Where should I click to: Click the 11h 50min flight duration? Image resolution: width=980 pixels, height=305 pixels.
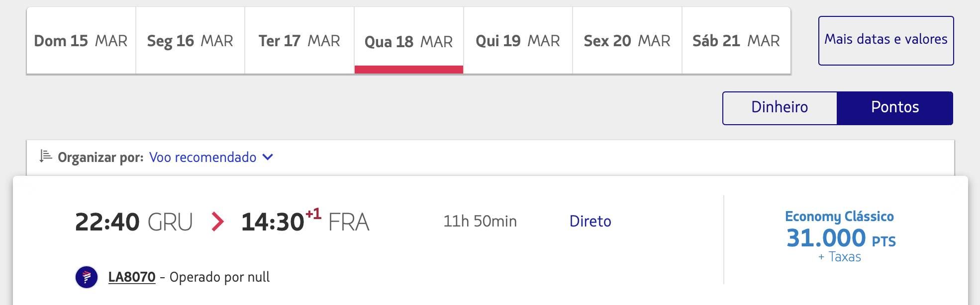point(480,221)
